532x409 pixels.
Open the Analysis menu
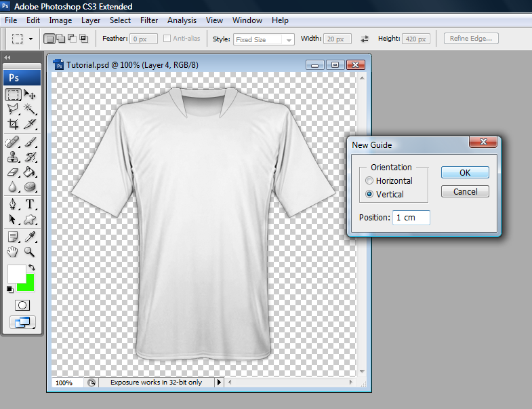point(182,20)
